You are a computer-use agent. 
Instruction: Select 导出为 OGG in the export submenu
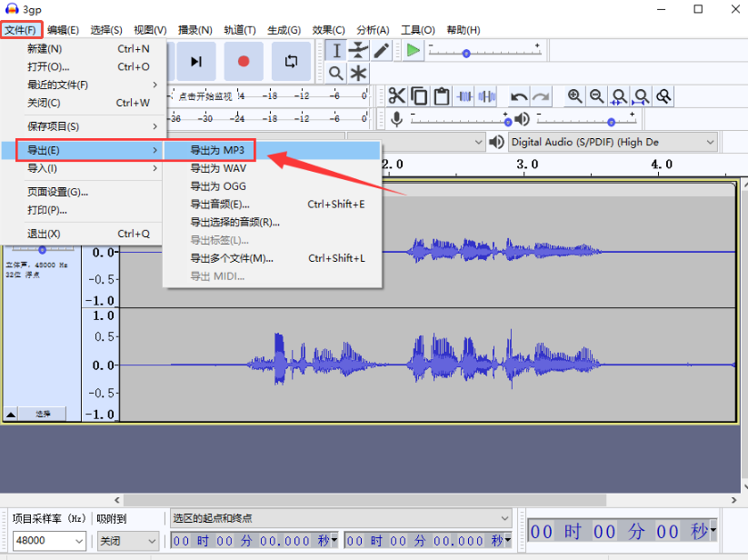point(272,186)
